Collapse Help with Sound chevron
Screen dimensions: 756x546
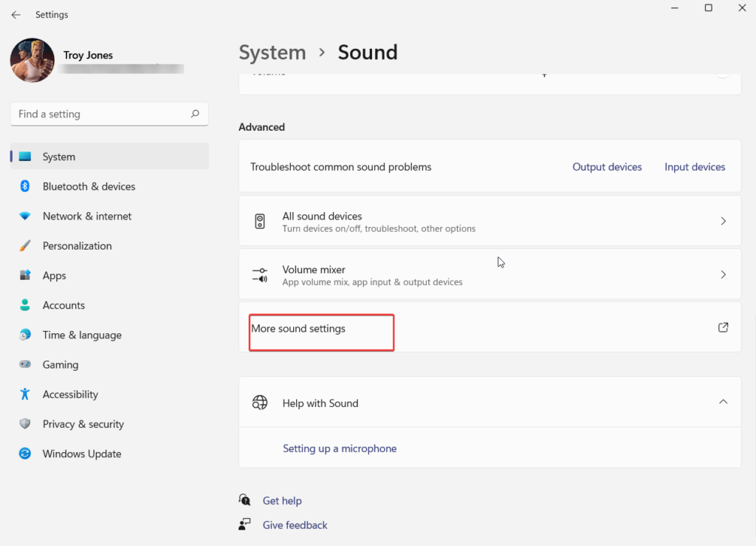coord(724,402)
